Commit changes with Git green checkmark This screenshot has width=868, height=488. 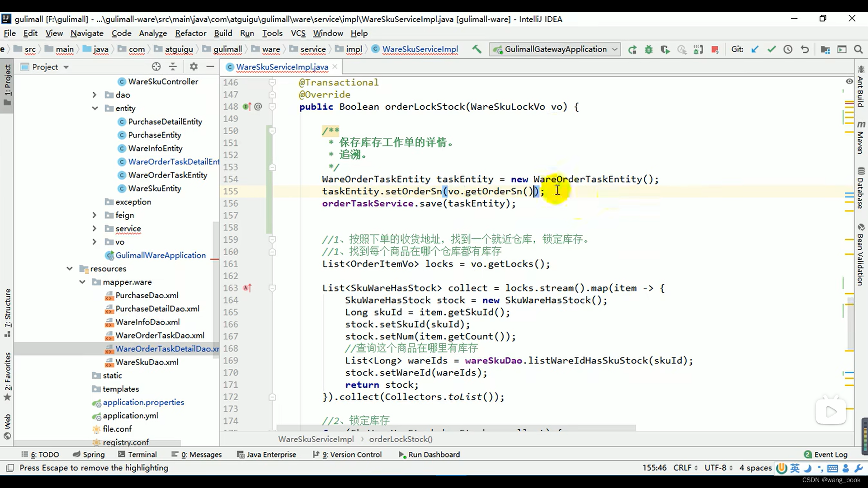pos(771,49)
